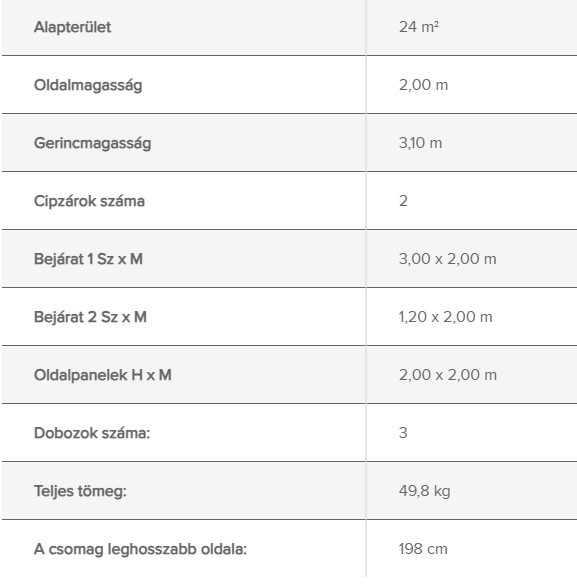Click the Bejárat 2 Sz x M label
This screenshot has width=577, height=584.
91,317
